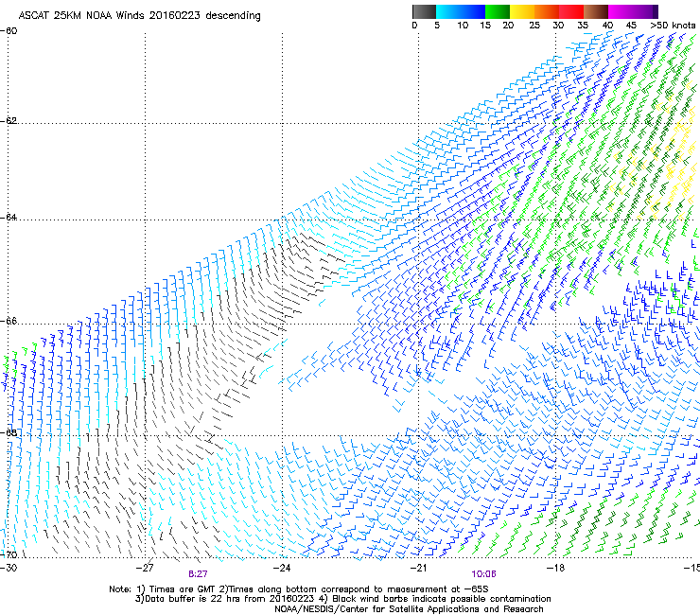This screenshot has width=700, height=615.
Task: Click the latitude label -68
Action: pos(9,432)
